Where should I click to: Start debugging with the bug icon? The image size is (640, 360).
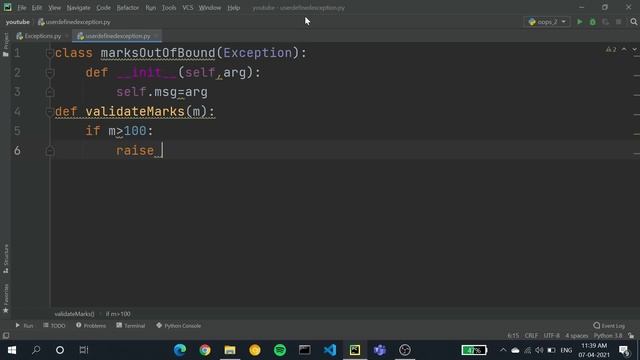pyautogui.click(x=593, y=22)
